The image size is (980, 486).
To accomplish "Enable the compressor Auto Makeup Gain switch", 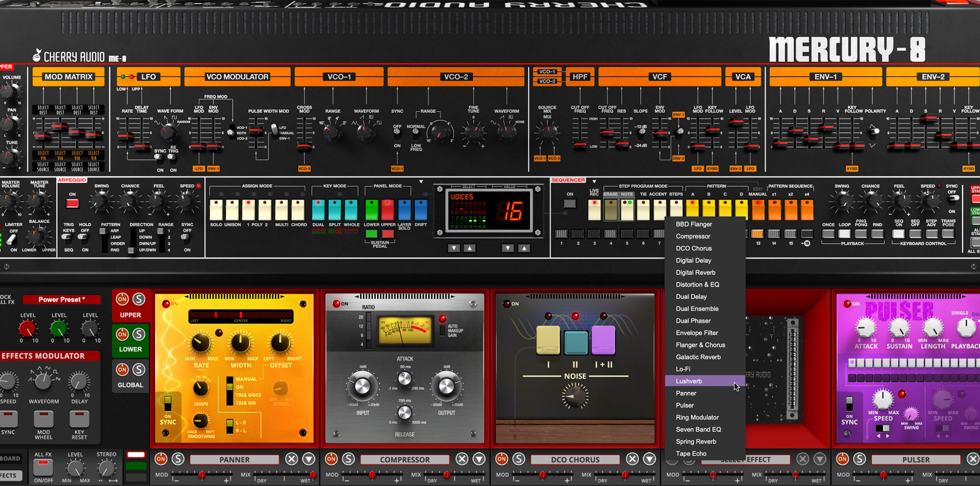I will [x=442, y=330].
